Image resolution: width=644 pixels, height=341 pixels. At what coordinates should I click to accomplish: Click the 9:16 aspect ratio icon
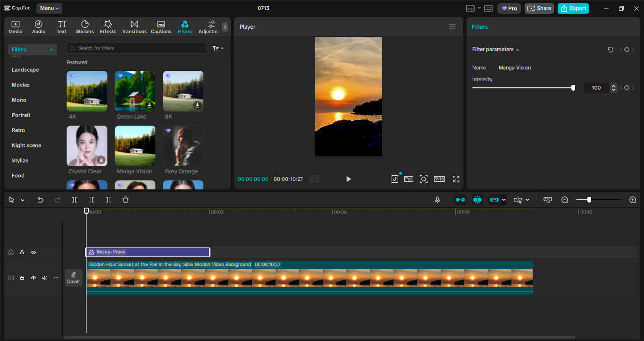click(439, 179)
